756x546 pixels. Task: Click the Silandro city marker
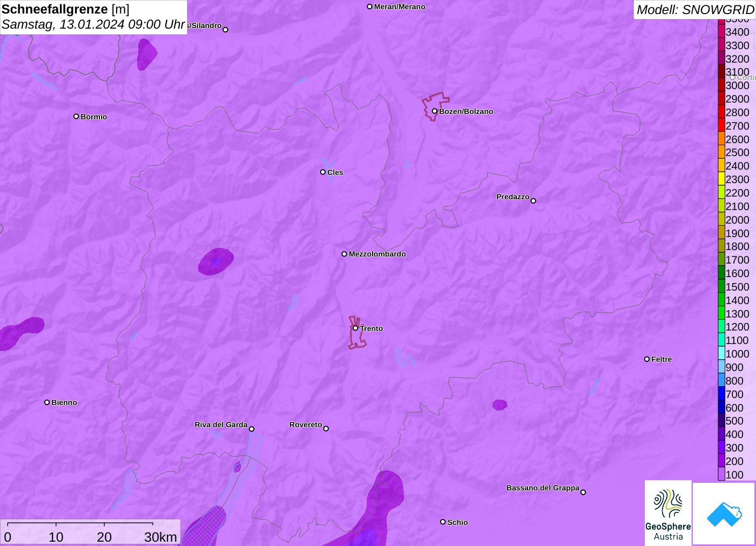pos(226,30)
